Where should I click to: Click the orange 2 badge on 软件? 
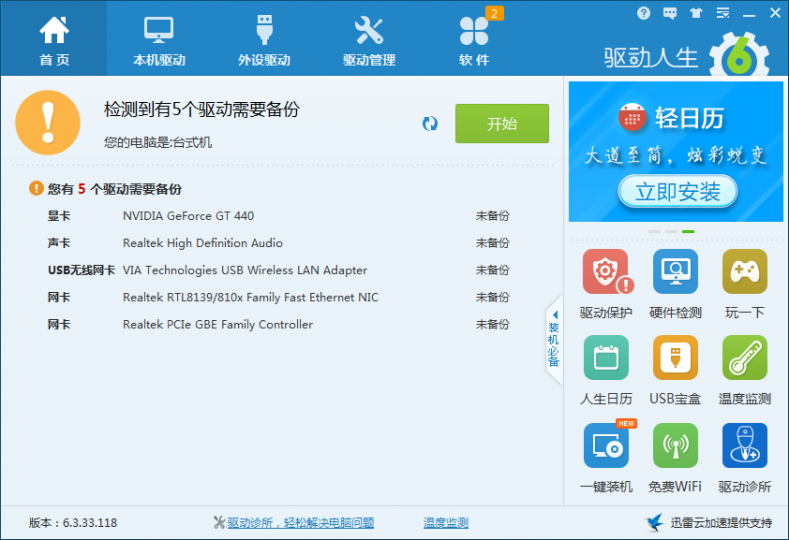pyautogui.click(x=494, y=13)
